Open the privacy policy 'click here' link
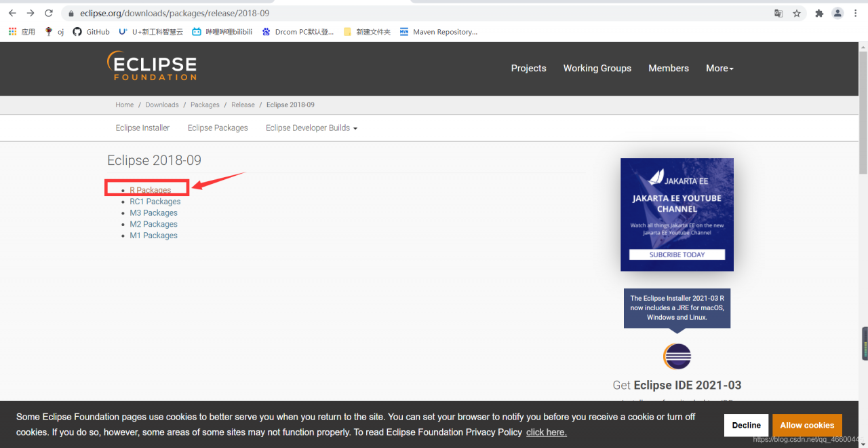This screenshot has width=868, height=448. point(546,432)
